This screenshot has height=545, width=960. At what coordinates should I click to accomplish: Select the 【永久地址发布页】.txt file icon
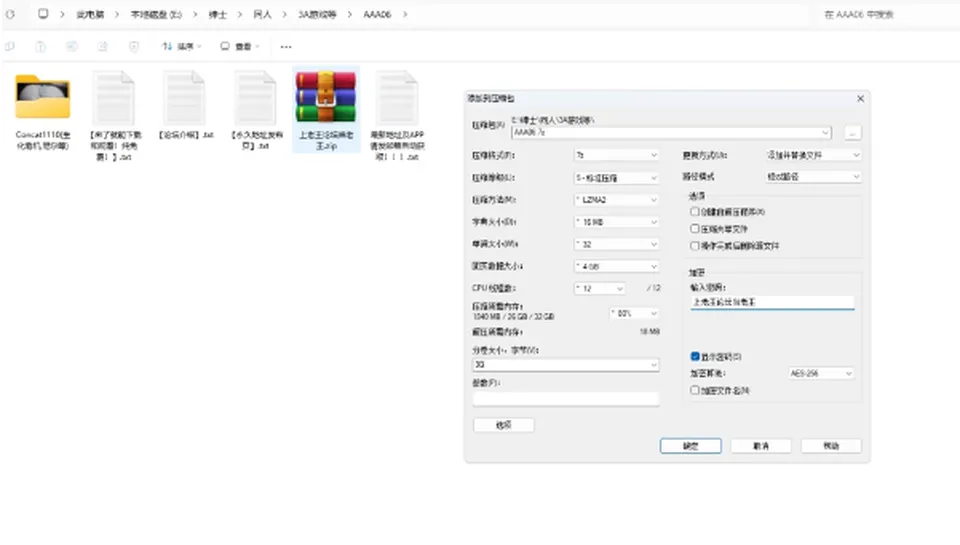pyautogui.click(x=255, y=97)
